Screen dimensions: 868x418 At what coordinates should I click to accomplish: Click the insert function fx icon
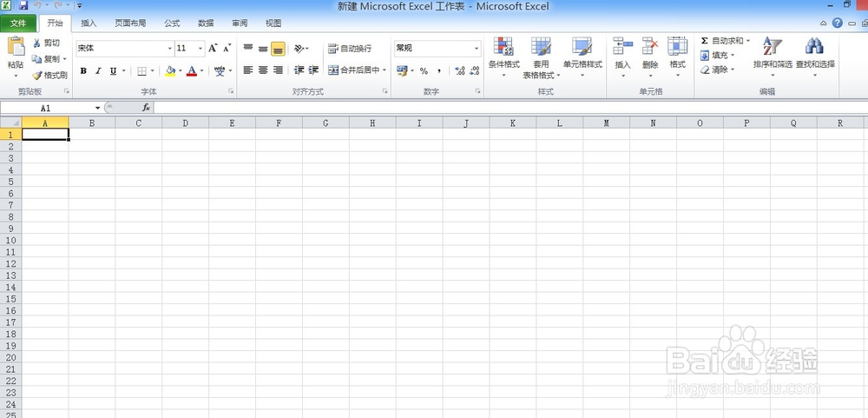point(146,108)
